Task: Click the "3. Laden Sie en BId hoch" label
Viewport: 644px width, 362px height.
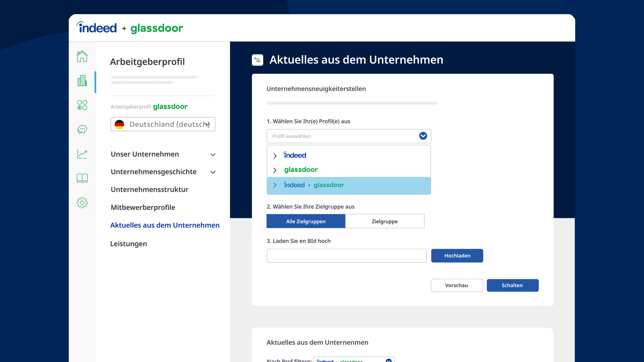Action: point(299,241)
